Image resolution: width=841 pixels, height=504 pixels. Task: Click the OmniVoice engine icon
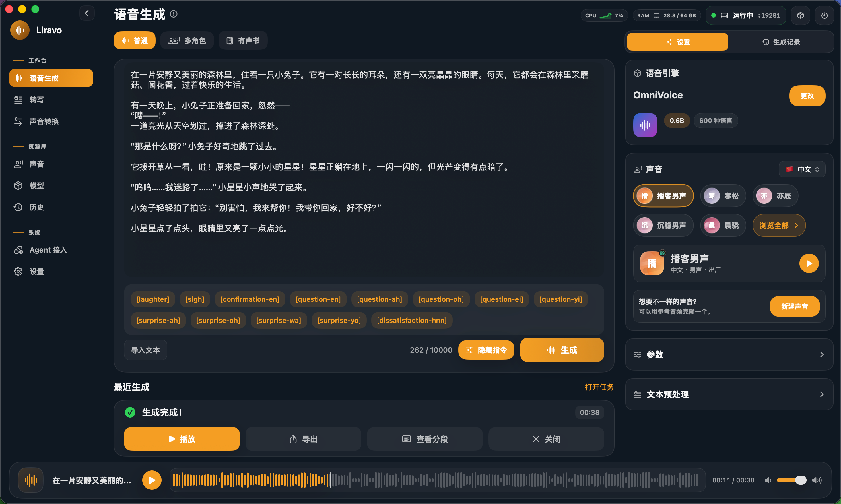tap(645, 125)
